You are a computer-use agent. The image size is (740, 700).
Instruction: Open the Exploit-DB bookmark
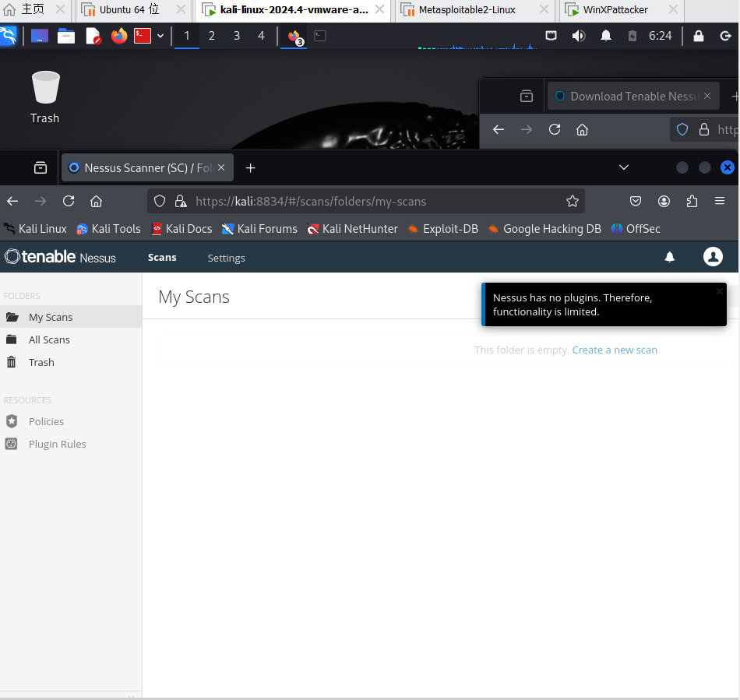(443, 229)
